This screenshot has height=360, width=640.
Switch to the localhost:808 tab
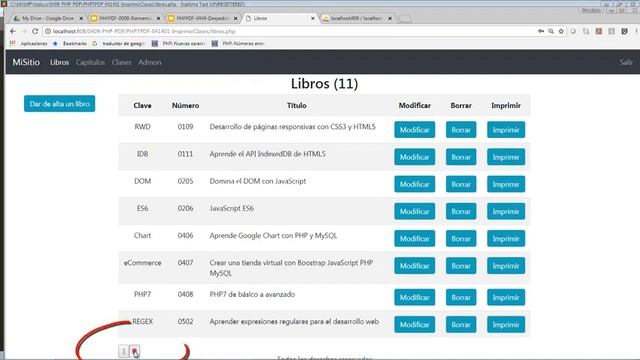point(356,18)
